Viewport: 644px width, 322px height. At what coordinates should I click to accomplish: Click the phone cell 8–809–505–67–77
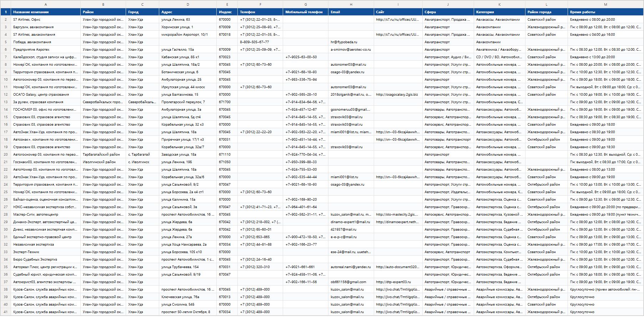(x=260, y=42)
